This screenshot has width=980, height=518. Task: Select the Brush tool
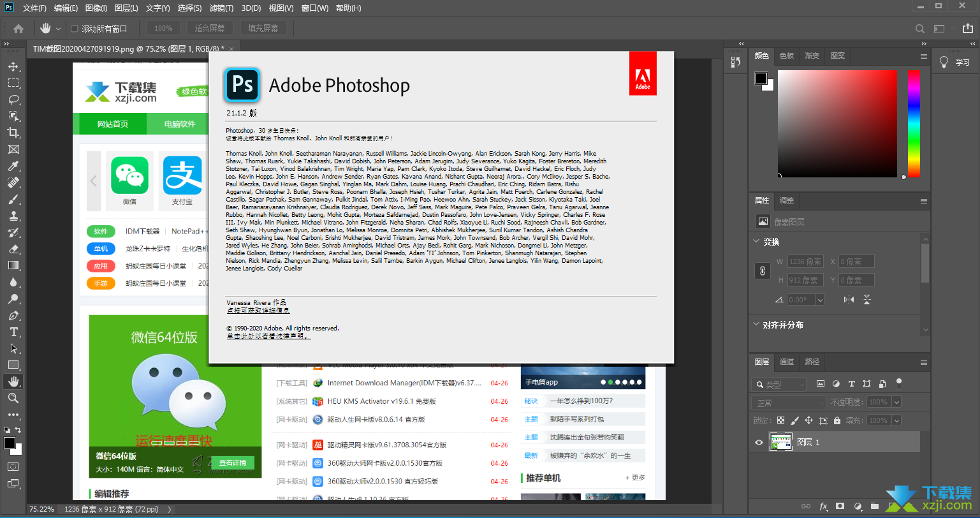pyautogui.click(x=13, y=199)
